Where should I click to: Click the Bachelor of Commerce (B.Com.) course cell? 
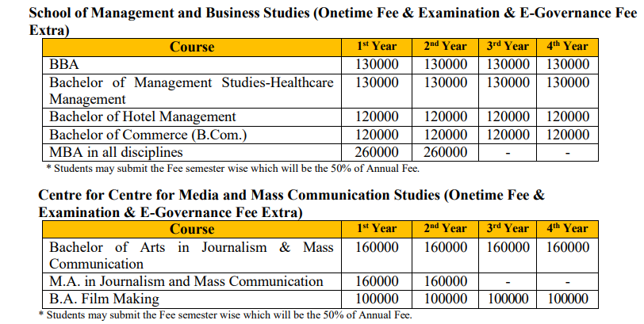(148, 135)
